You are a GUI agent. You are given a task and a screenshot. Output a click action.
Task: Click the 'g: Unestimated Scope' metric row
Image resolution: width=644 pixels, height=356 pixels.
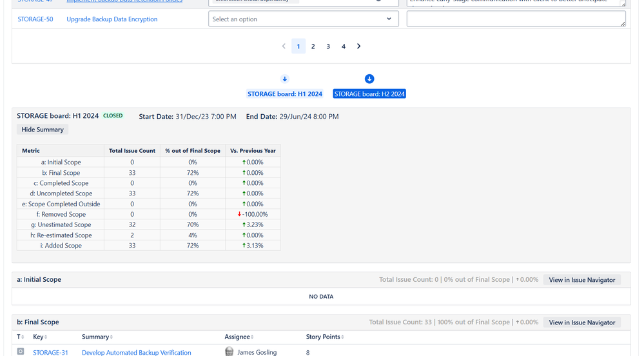pos(149,224)
